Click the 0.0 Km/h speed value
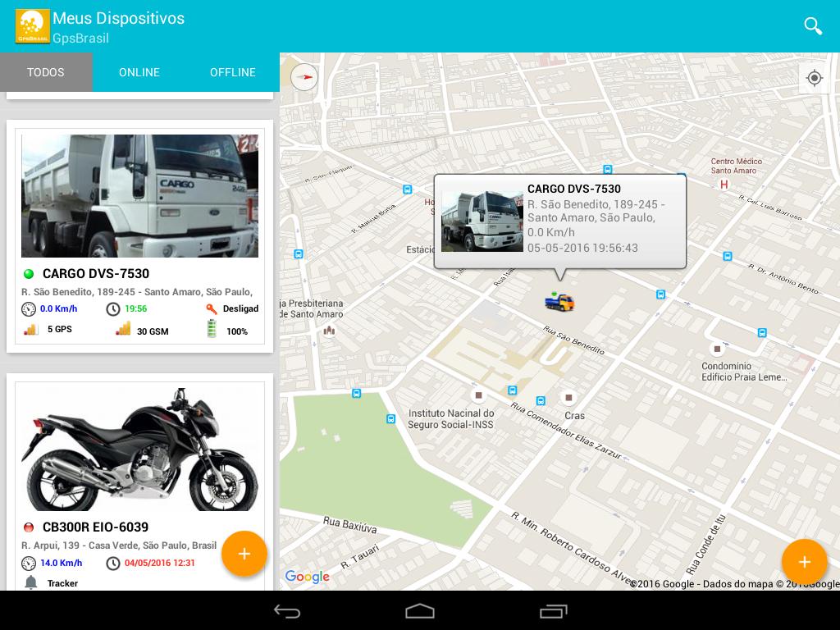The height and width of the screenshot is (630, 840). (x=58, y=309)
